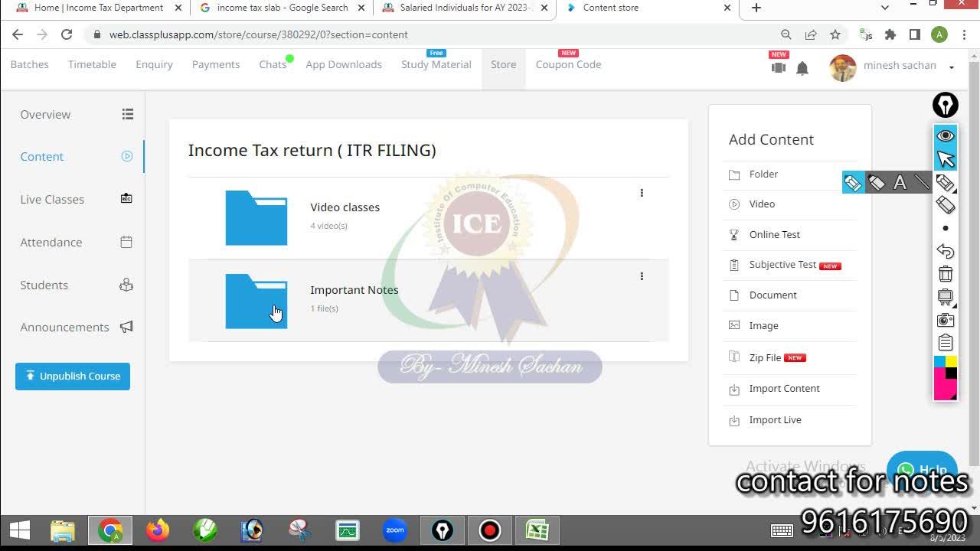
Task: Click the Unpublish Course button
Action: click(73, 377)
